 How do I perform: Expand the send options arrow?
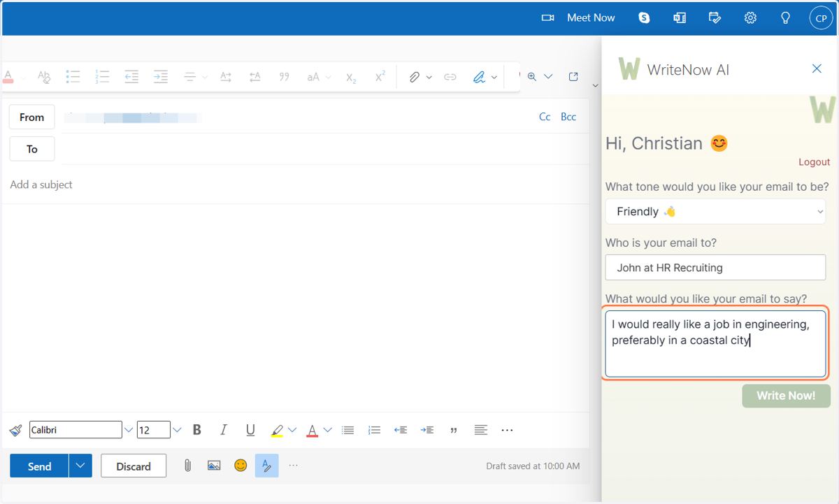(x=80, y=466)
